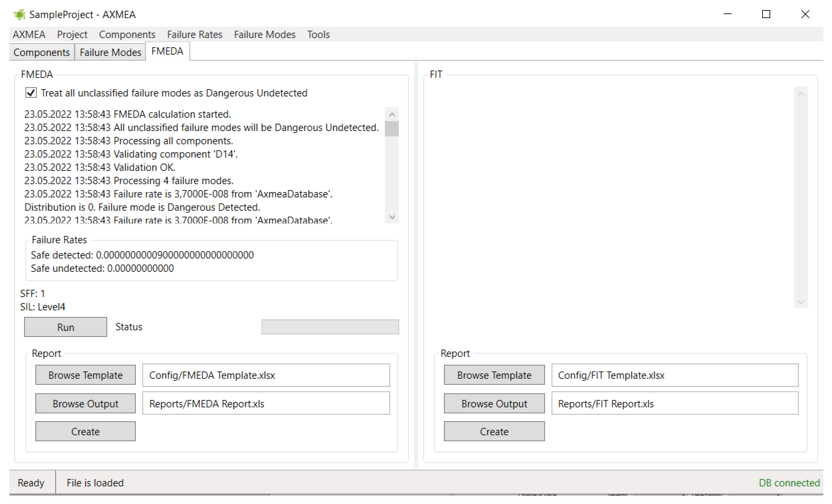Open the Failure Rates menu
This screenshot has height=504, width=832.
(x=195, y=34)
